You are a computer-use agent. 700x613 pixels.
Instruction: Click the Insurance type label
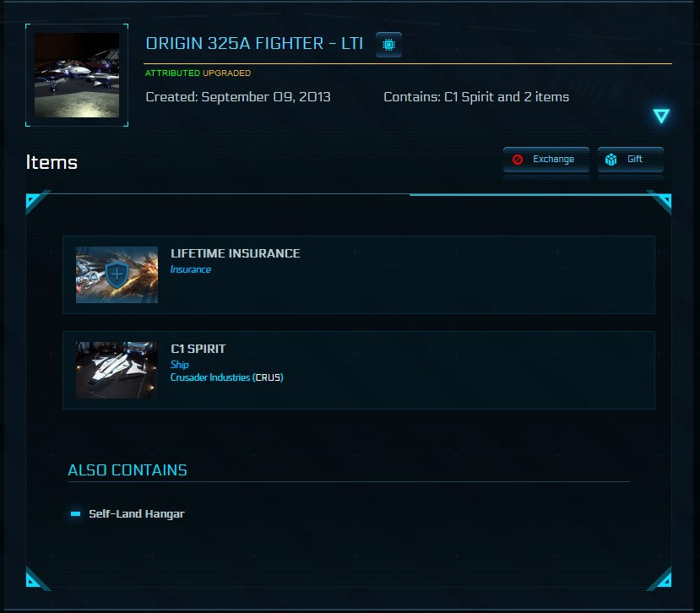[191, 269]
